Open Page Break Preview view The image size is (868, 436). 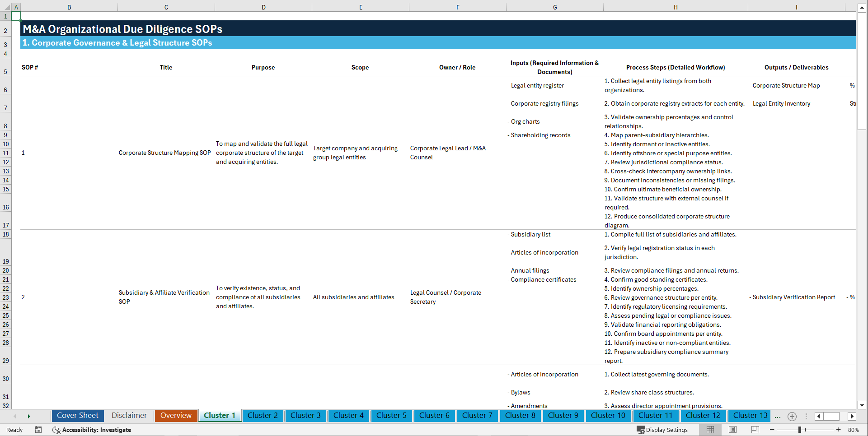point(754,430)
